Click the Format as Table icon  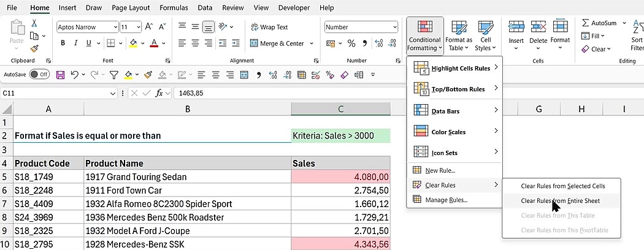(x=458, y=35)
